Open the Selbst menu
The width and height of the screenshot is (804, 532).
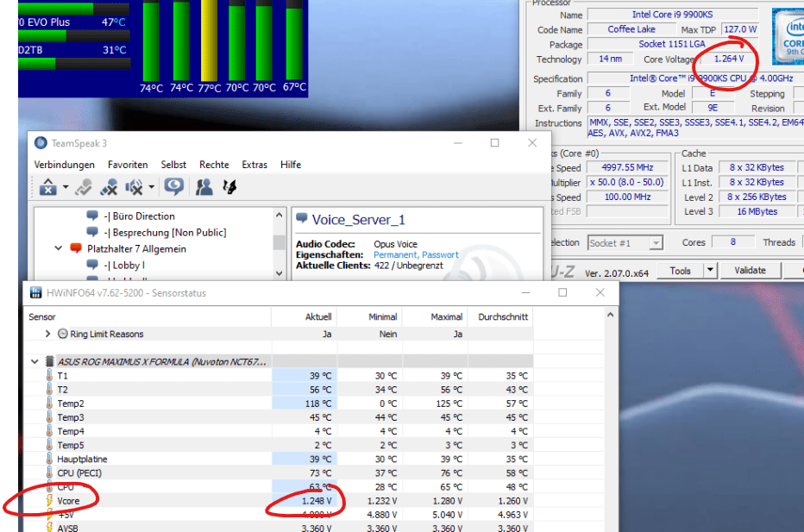[173, 165]
